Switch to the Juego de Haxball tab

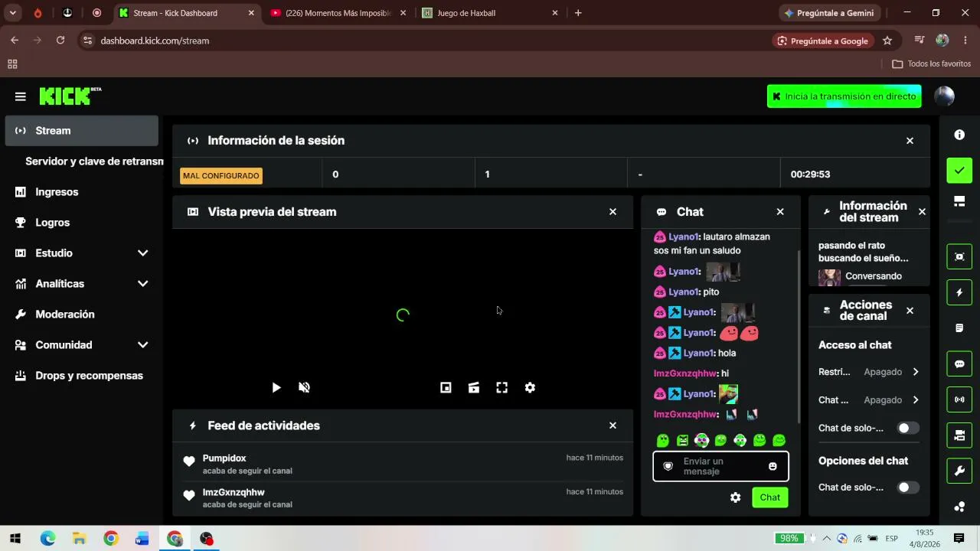[490, 13]
